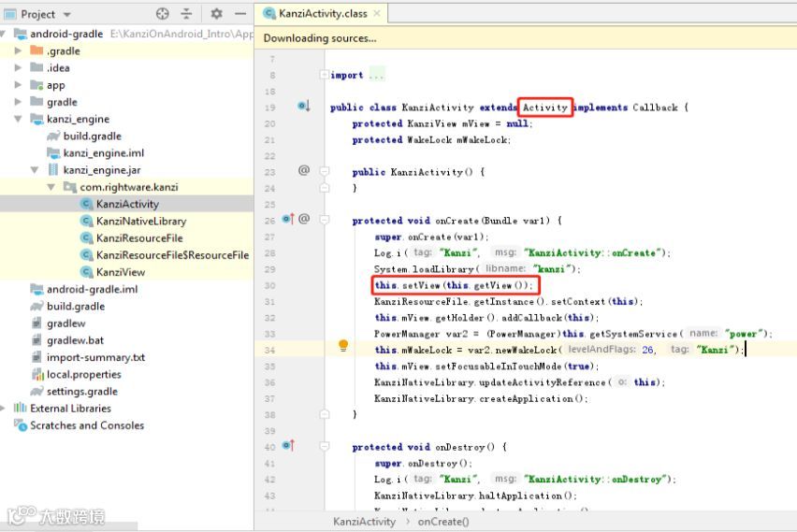The height and width of the screenshot is (532, 797).
Task: Select root build.gradle file
Action: click(76, 307)
